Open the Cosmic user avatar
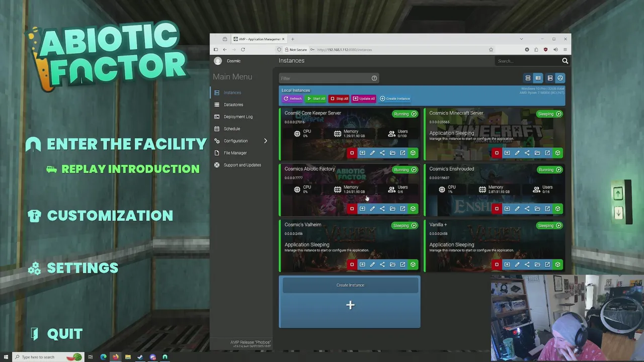Viewport: 644px width, 362px height. tap(218, 61)
